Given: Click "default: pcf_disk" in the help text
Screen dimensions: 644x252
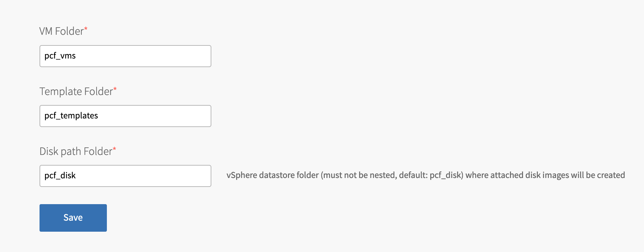Looking at the screenshot, I should point(430,175).
